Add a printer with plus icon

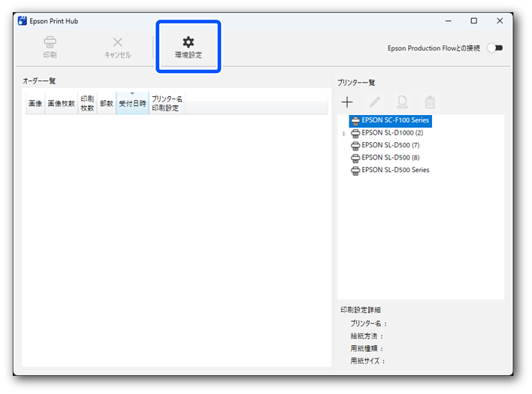(347, 102)
